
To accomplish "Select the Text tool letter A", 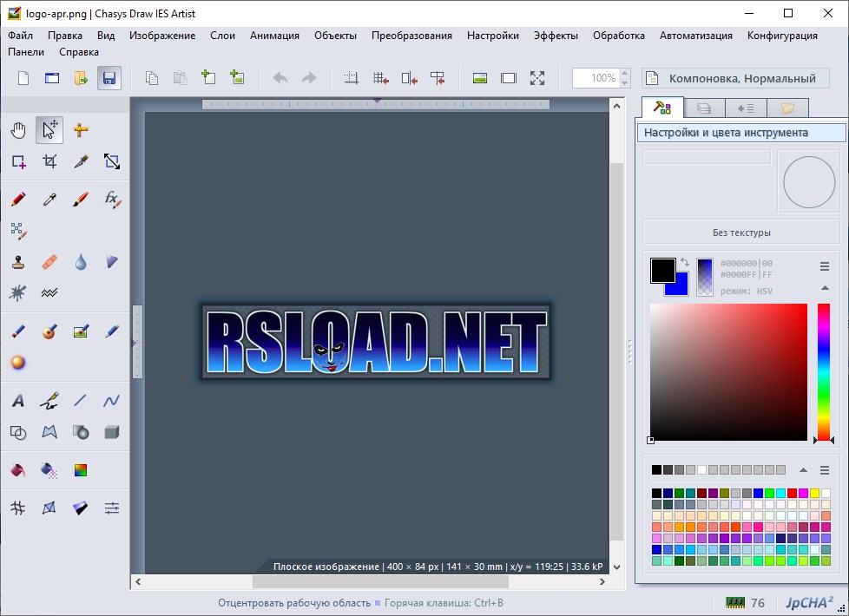I will click(18, 401).
